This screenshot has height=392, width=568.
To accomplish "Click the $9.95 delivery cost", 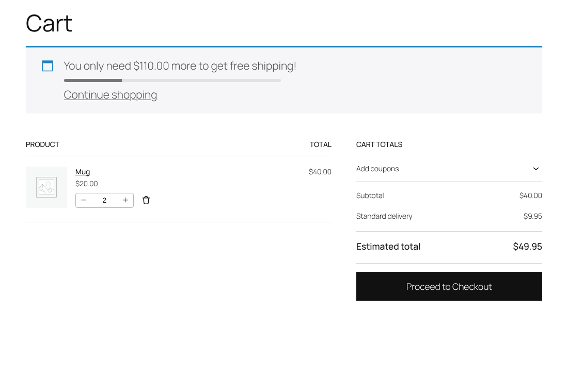I will click(x=532, y=217).
